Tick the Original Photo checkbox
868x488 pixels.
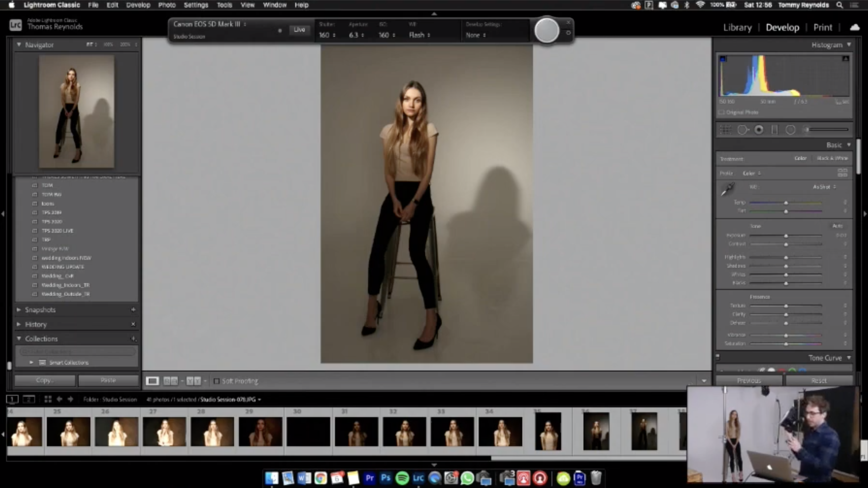(722, 112)
